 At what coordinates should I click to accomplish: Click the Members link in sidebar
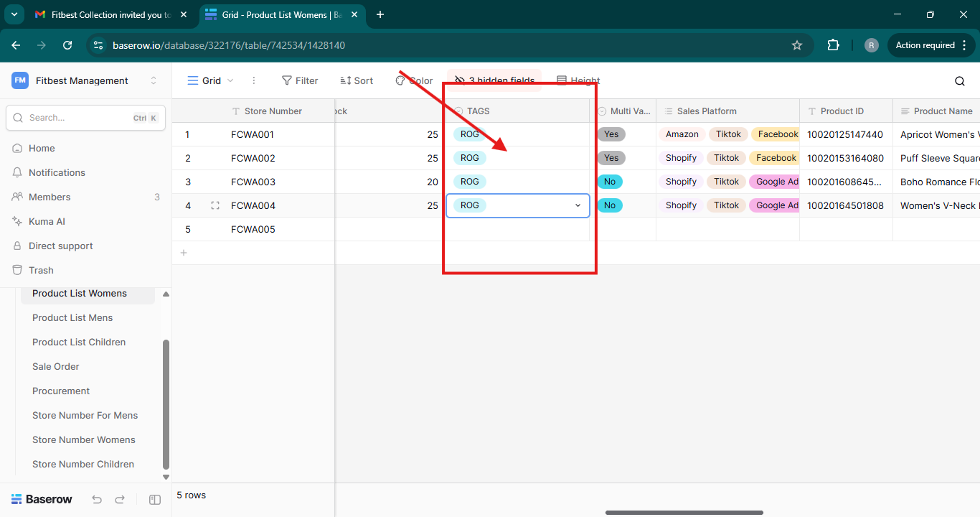tap(50, 197)
